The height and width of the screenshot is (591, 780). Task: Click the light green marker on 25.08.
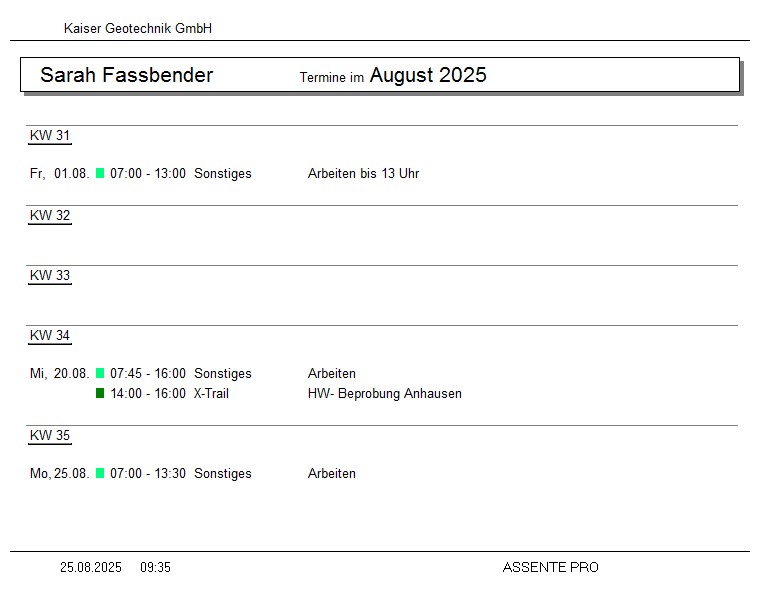pyautogui.click(x=100, y=473)
